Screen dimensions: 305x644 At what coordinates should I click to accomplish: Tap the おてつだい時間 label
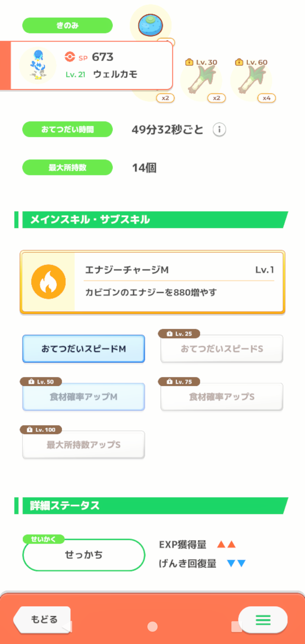coord(67,129)
